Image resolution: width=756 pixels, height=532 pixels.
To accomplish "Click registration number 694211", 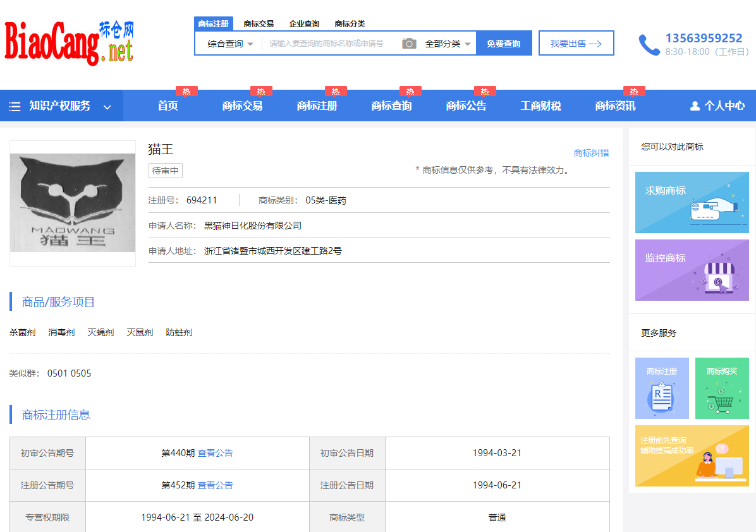I will click(202, 200).
